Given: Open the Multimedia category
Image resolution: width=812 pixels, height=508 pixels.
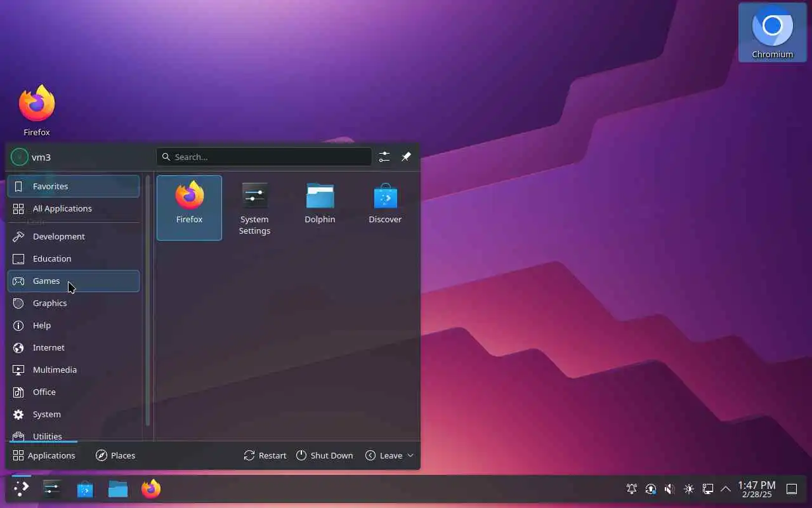Looking at the screenshot, I should coord(74,370).
